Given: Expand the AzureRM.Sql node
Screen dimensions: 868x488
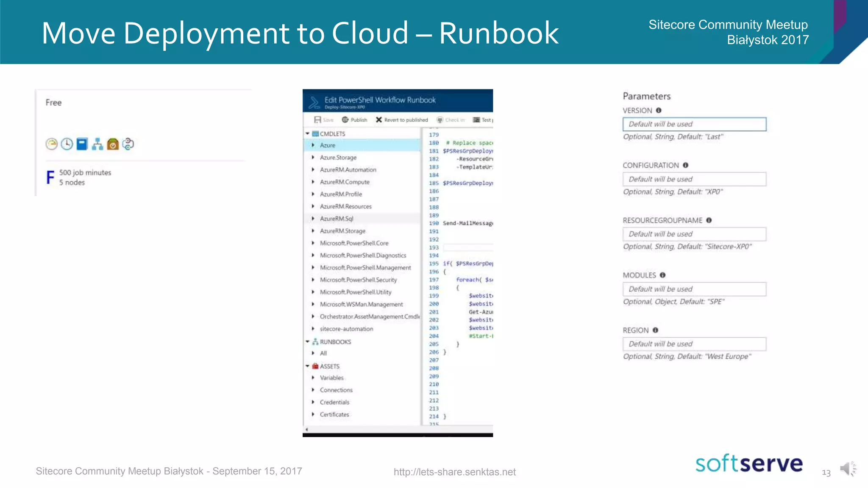Looking at the screenshot, I should tap(313, 219).
